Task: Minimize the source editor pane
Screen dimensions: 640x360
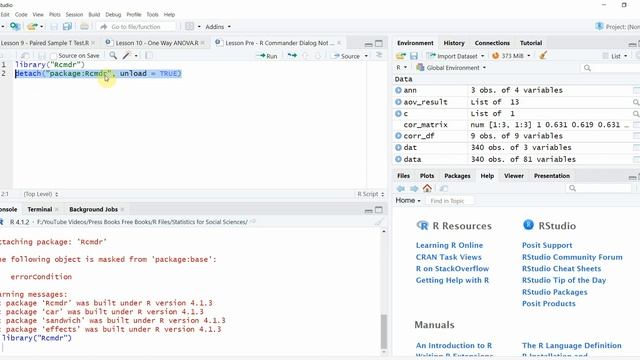Action: tap(369, 44)
